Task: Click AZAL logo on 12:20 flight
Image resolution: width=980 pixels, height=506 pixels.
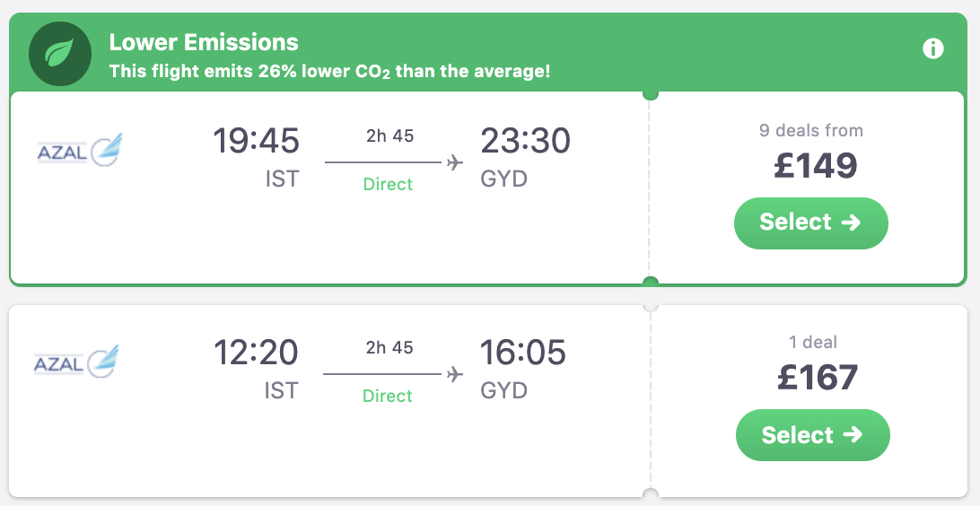Action: point(77,362)
